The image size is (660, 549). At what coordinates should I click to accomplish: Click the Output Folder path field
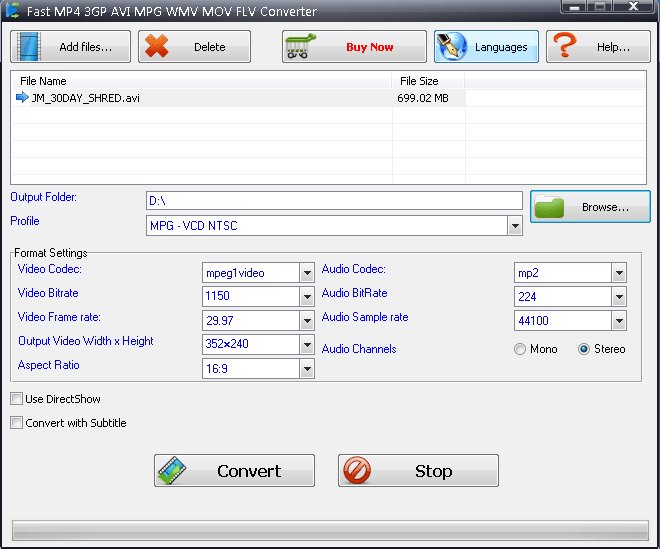[x=334, y=201]
